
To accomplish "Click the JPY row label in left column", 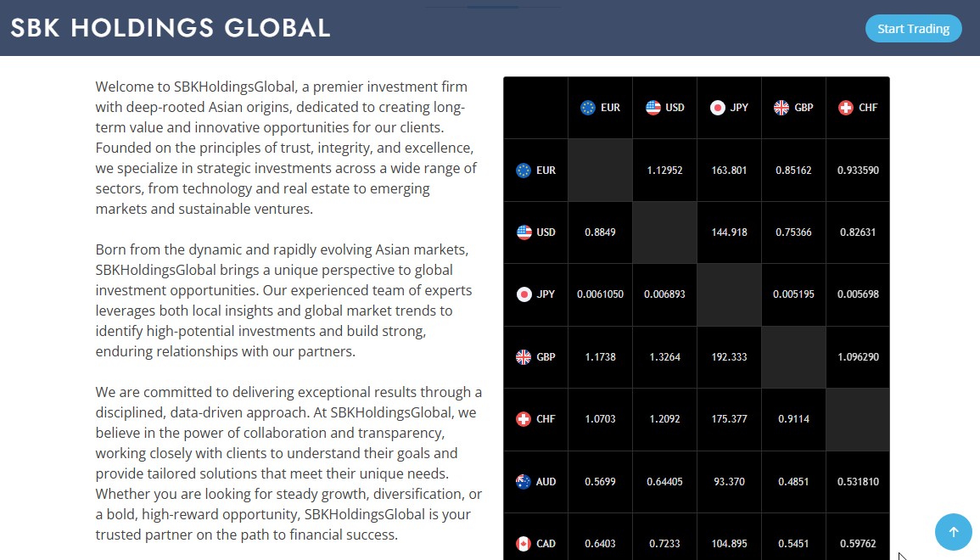I will (x=546, y=294).
